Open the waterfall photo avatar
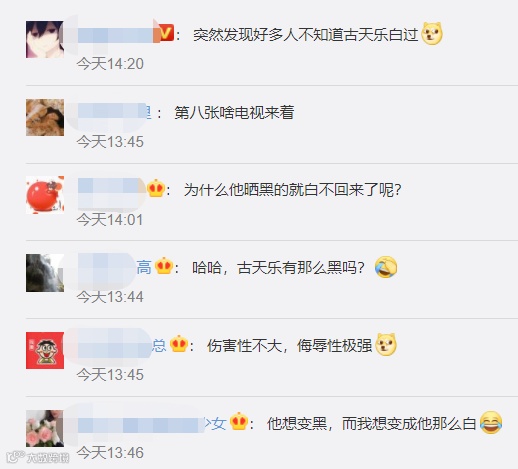 tap(45, 273)
